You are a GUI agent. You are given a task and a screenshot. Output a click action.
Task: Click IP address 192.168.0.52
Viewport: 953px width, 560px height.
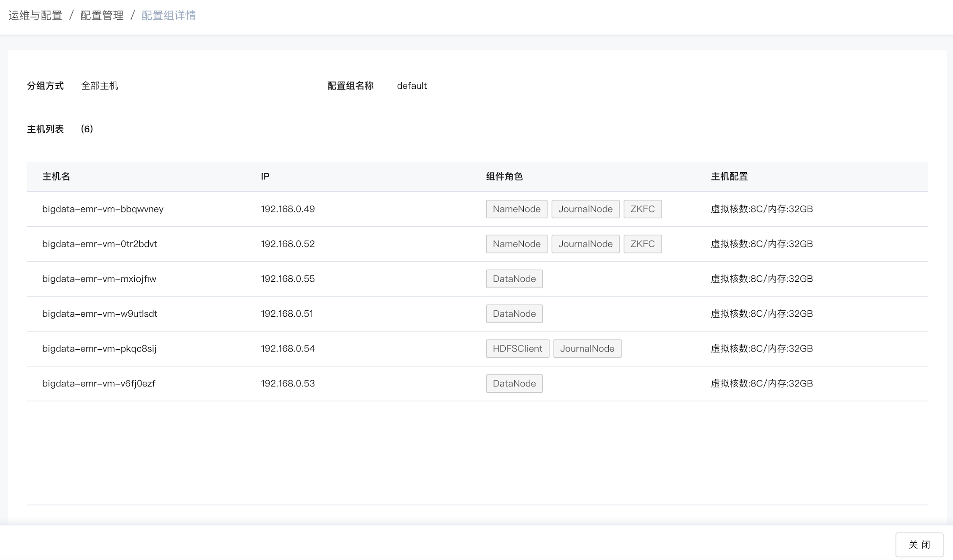pyautogui.click(x=288, y=244)
